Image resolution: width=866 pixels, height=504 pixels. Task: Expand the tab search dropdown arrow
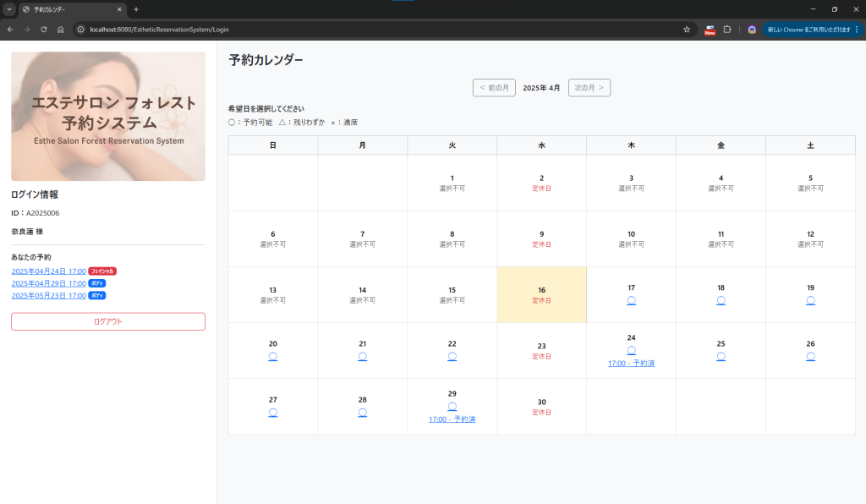[9, 9]
